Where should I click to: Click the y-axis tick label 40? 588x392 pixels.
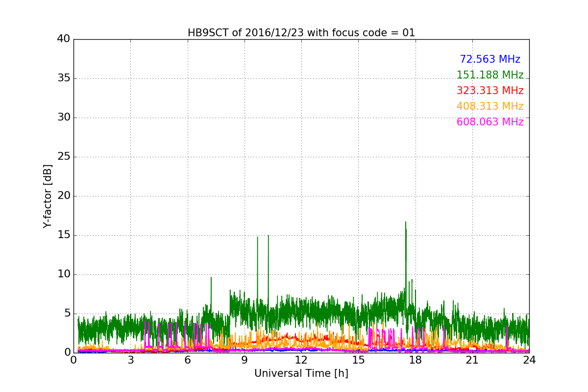pos(64,39)
